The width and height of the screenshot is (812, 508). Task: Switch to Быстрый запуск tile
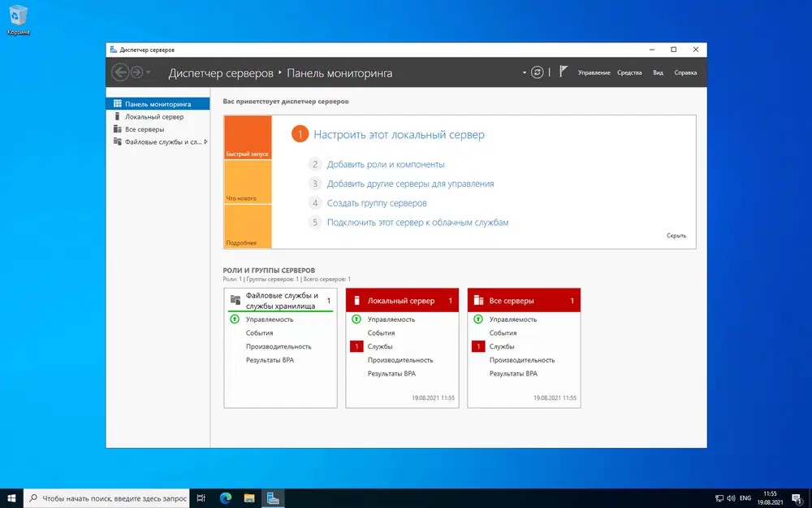point(248,137)
